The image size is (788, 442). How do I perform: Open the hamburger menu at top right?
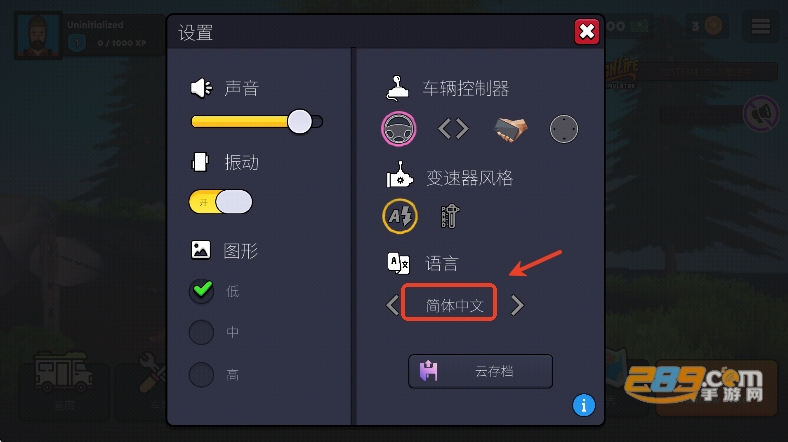[x=761, y=26]
